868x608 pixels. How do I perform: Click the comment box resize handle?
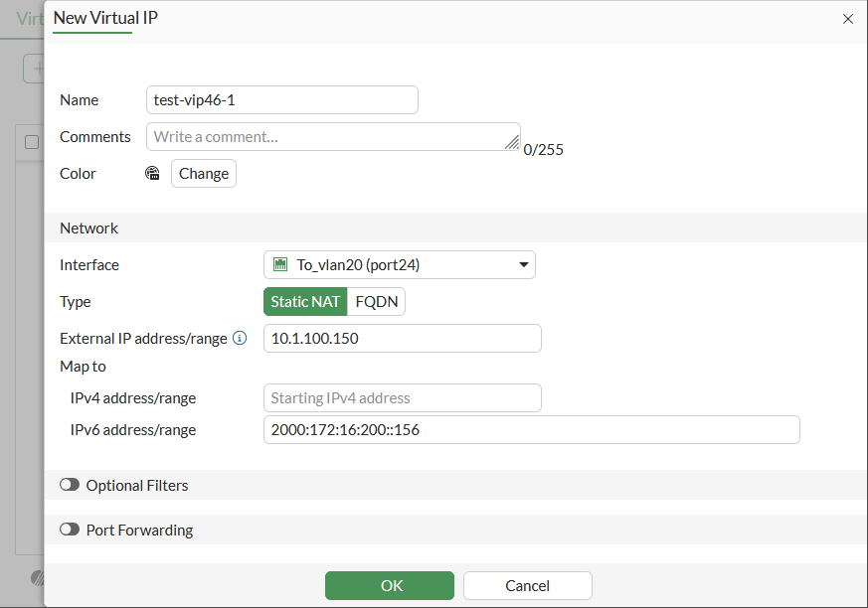tap(512, 143)
